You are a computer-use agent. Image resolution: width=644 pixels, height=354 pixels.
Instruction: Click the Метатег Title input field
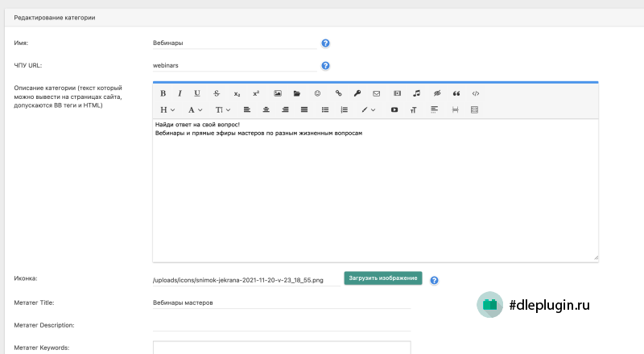point(282,303)
